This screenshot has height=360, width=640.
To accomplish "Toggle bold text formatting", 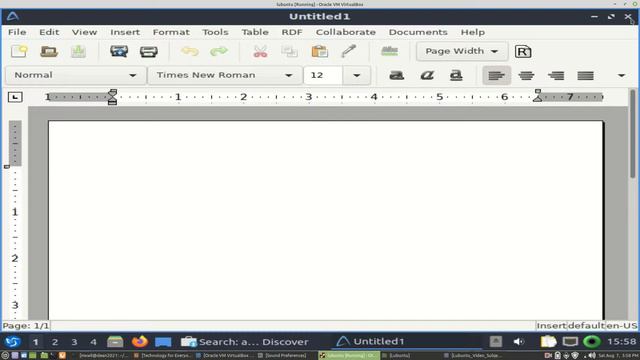I will click(397, 75).
